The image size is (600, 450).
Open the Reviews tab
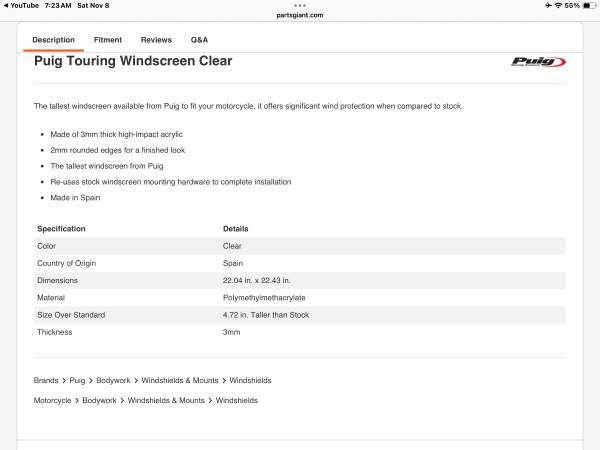156,40
